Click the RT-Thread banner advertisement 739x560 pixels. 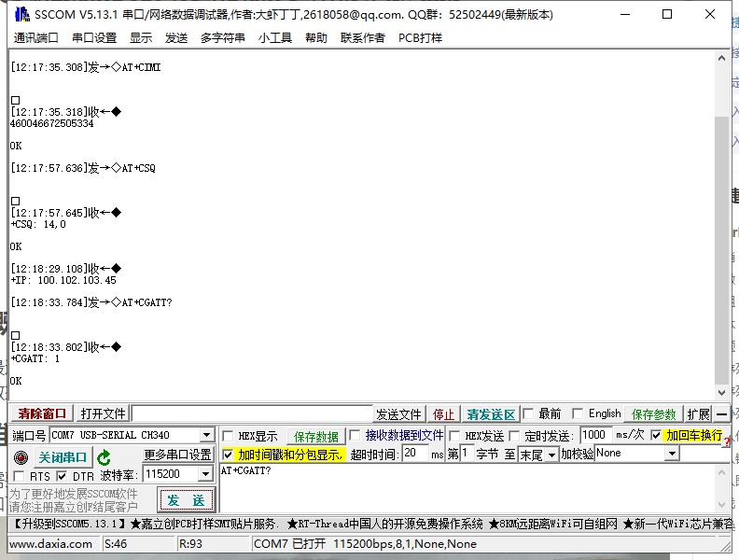pyautogui.click(x=384, y=524)
